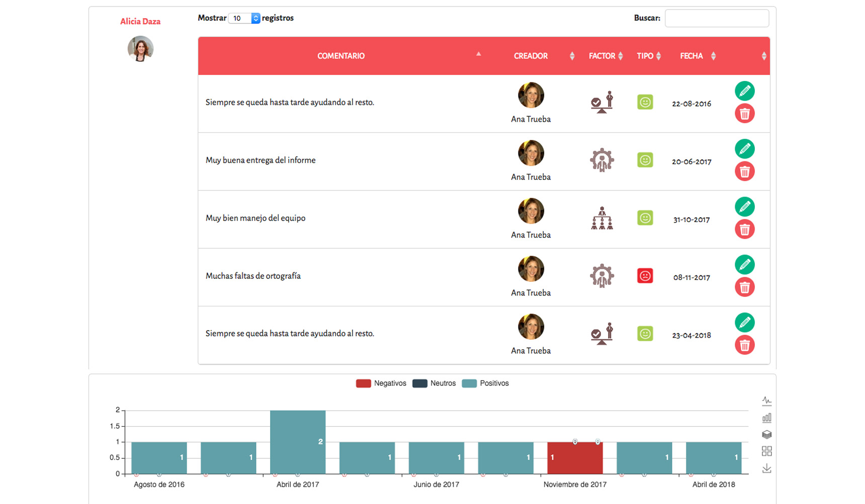865x504 pixels.
Task: Click comment 'Muy buena entrega del informe'
Action: pos(261,160)
